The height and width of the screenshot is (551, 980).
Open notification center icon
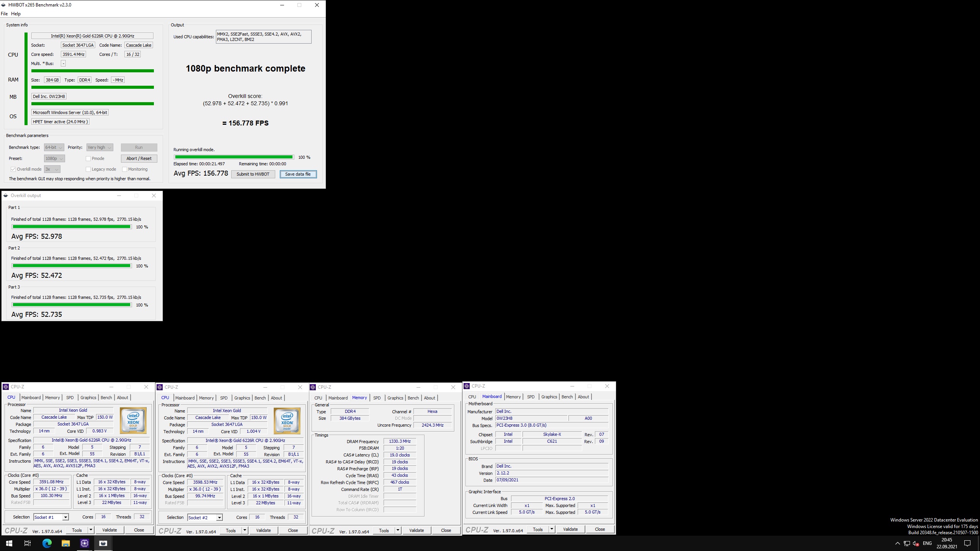tap(967, 543)
